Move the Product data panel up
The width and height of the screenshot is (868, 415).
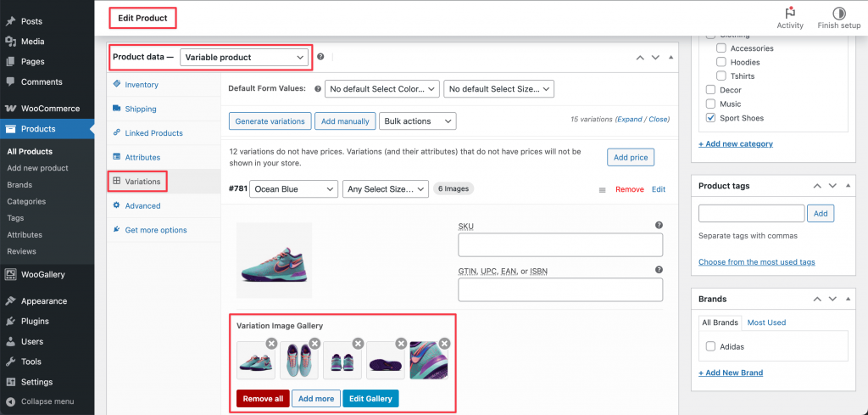[640, 57]
